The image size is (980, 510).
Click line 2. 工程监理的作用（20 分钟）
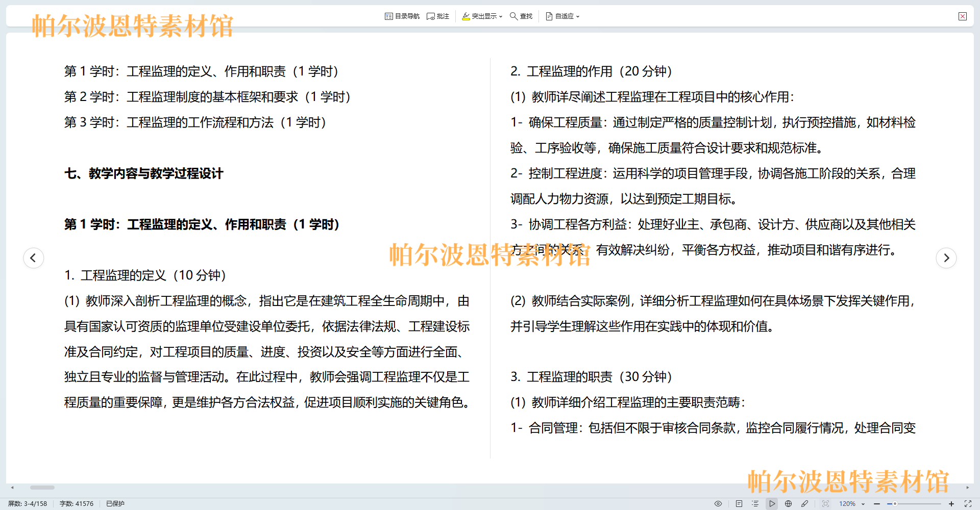tap(591, 71)
